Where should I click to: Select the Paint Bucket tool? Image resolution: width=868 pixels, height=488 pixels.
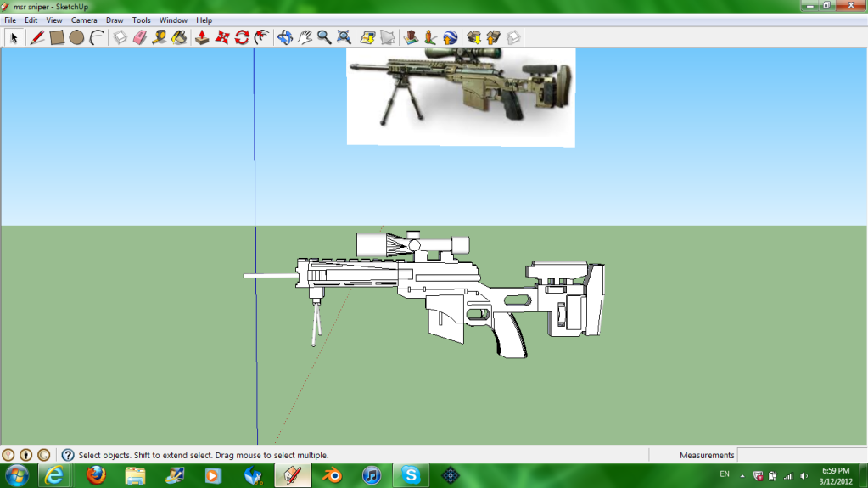(179, 37)
